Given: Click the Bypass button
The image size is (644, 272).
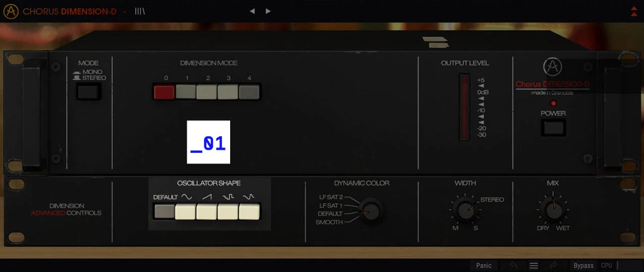Looking at the screenshot, I should pyautogui.click(x=583, y=265).
